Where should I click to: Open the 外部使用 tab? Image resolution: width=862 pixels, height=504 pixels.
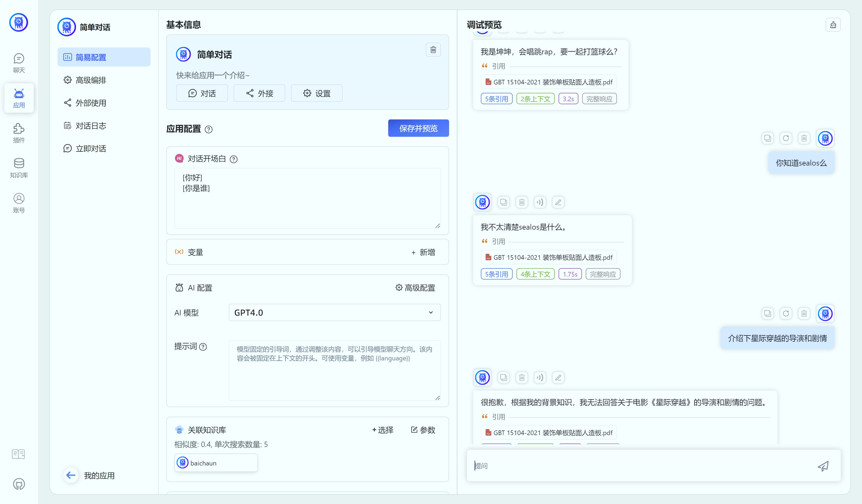(104, 103)
